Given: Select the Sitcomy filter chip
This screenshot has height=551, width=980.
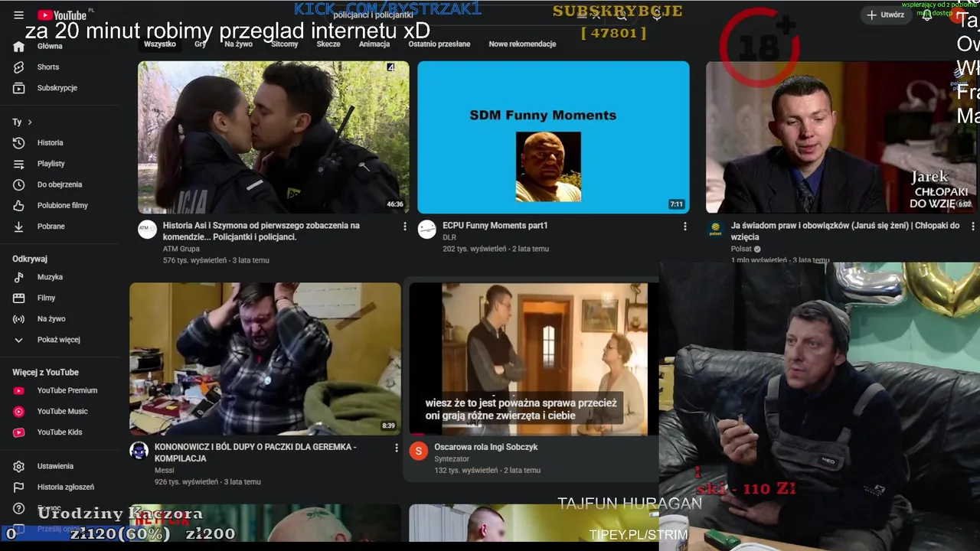Looking at the screenshot, I should pyautogui.click(x=285, y=44).
